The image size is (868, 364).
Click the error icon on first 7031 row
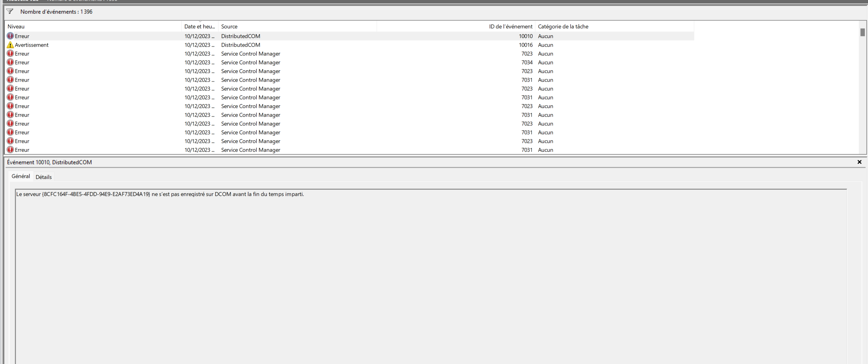point(10,80)
